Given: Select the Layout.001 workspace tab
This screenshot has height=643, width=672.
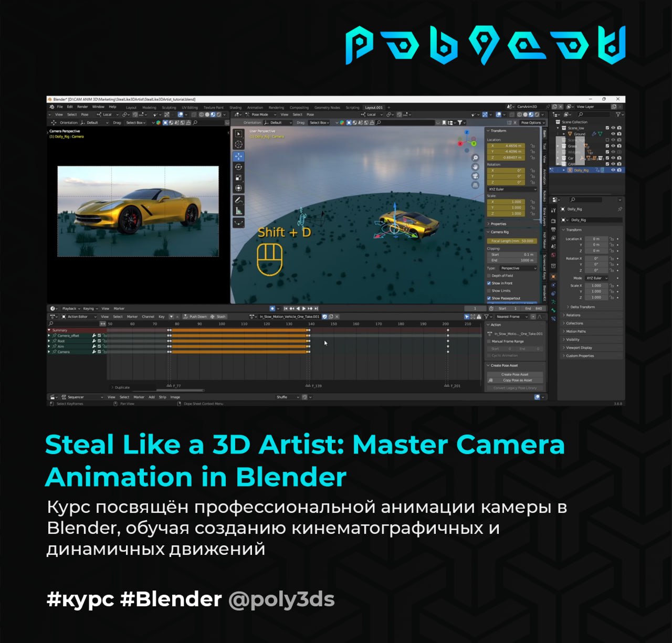Looking at the screenshot, I should 374,108.
